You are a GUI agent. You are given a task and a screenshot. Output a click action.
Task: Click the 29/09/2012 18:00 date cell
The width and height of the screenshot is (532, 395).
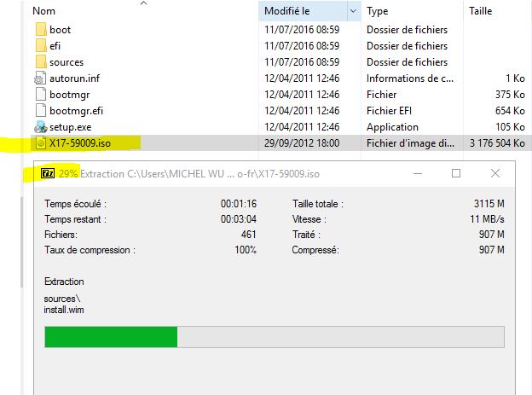coord(302,143)
